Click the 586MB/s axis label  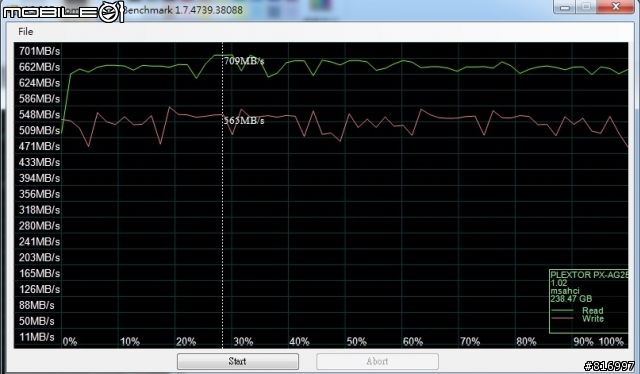pyautogui.click(x=39, y=99)
